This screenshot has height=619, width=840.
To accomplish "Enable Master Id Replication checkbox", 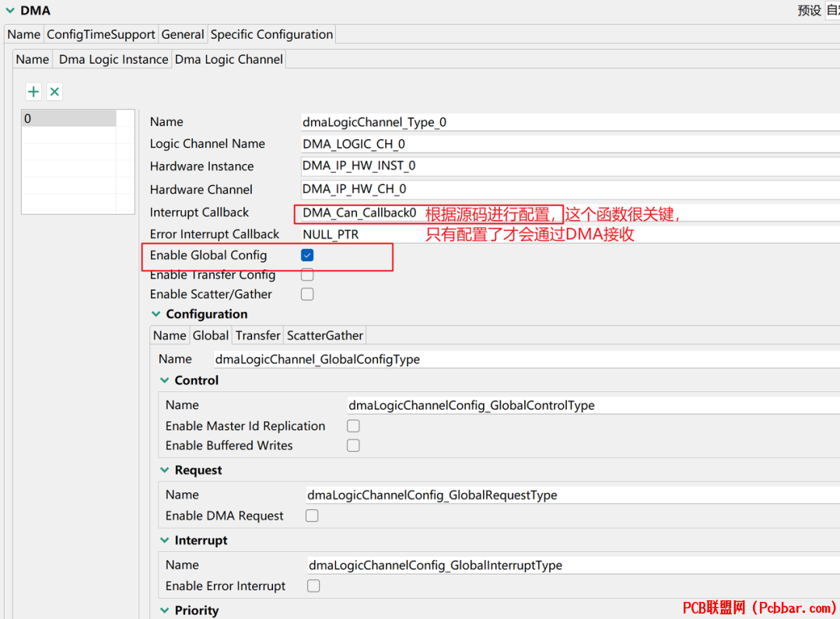I will (x=354, y=425).
